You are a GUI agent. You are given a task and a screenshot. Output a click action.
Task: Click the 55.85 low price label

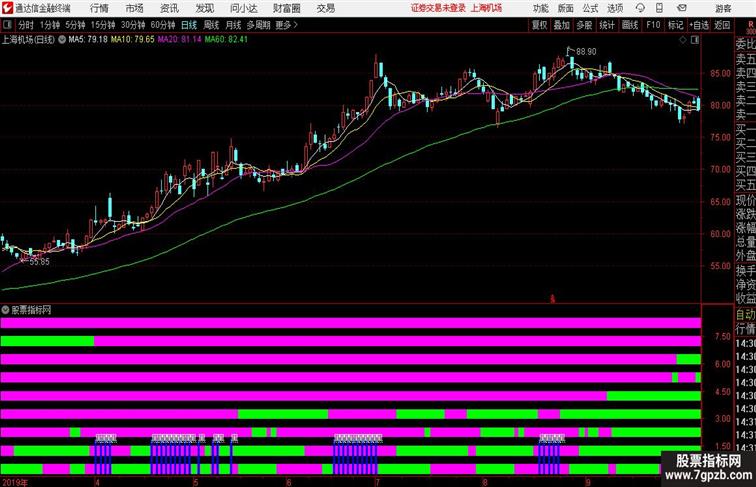(x=40, y=262)
